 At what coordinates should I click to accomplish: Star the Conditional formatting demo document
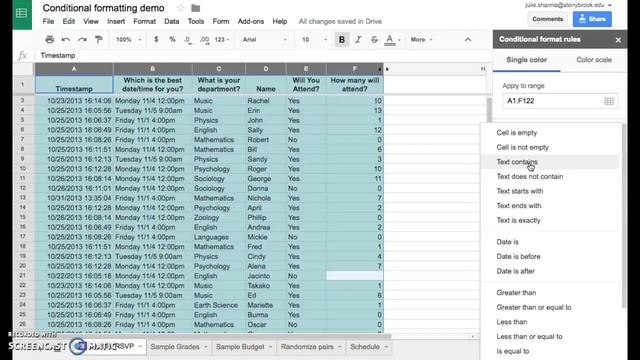pos(180,8)
